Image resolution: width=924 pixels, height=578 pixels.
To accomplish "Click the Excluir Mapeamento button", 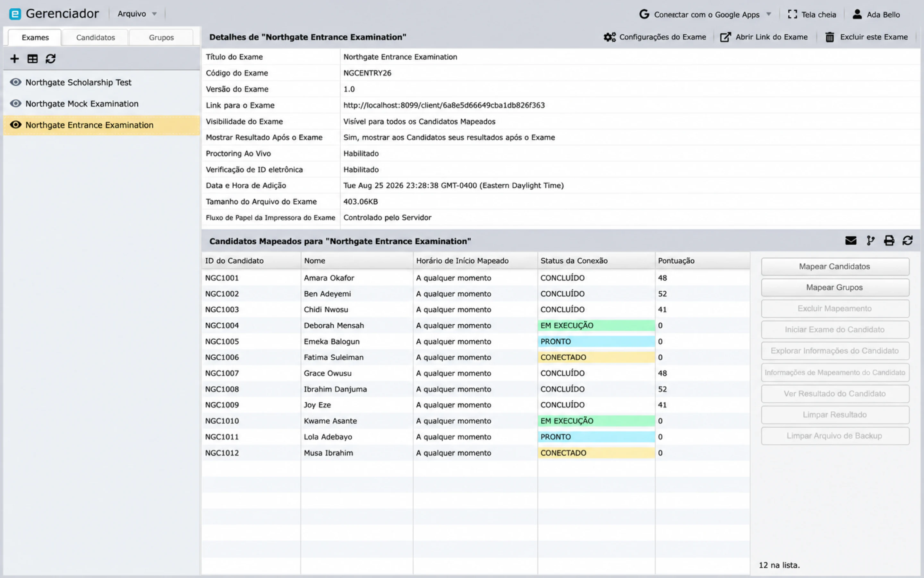I will tap(835, 309).
